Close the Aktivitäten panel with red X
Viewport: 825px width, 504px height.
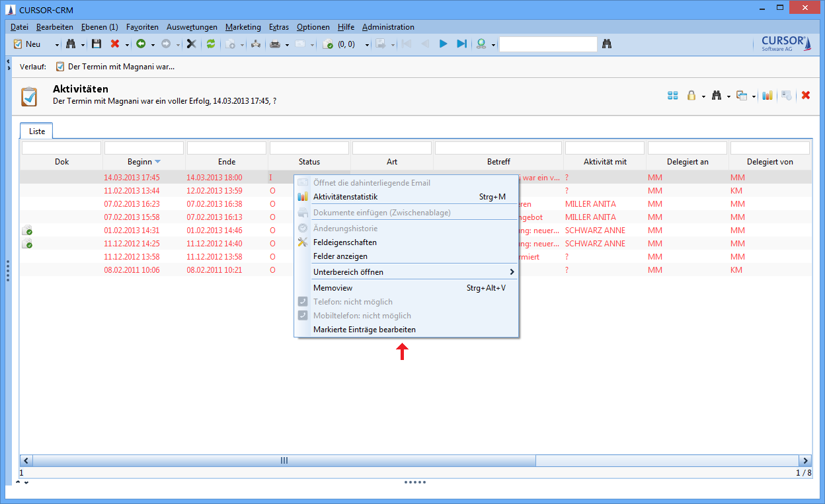click(x=806, y=95)
